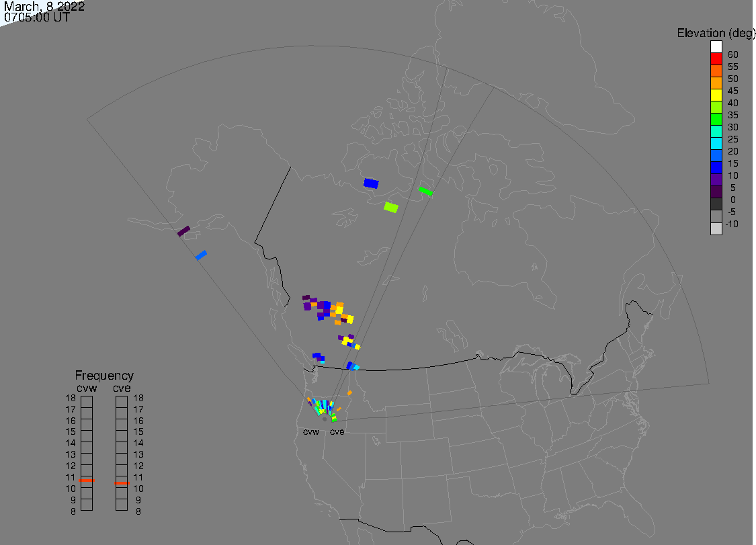The image size is (756, 545).
Task: Click the violet swatch between 5 and 10
Action: [716, 179]
